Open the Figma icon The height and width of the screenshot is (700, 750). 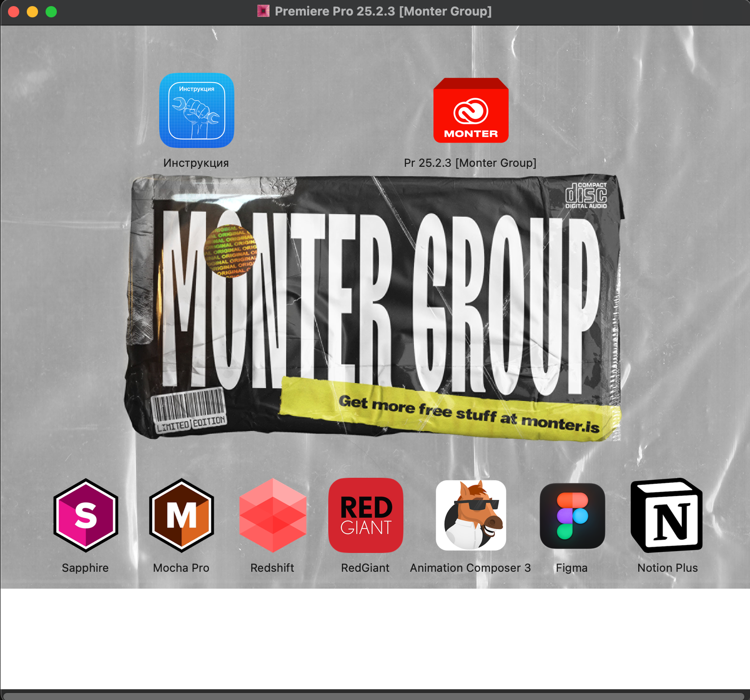tap(572, 516)
